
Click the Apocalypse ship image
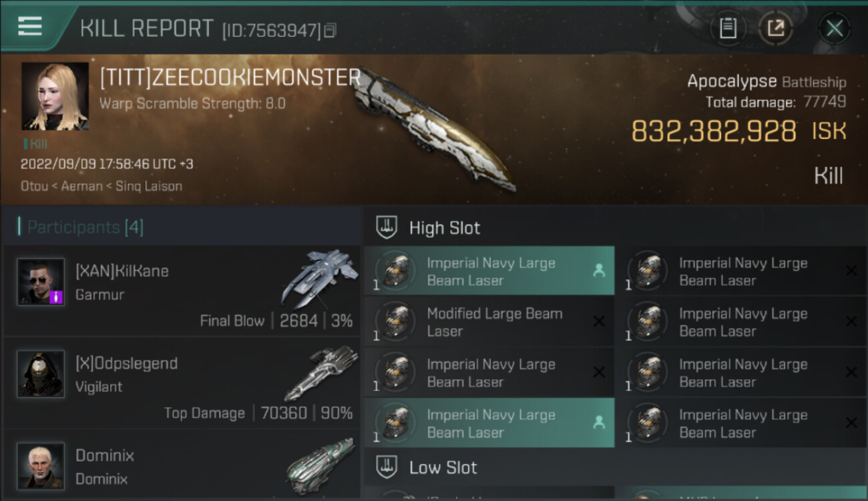(x=434, y=130)
